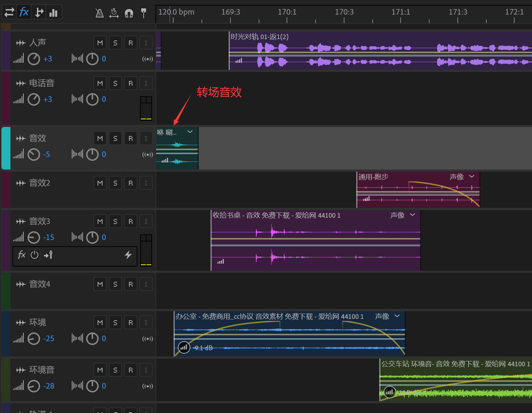Adjust pan knob of 环境 track
Screen dimensions: 532x413
92,339
